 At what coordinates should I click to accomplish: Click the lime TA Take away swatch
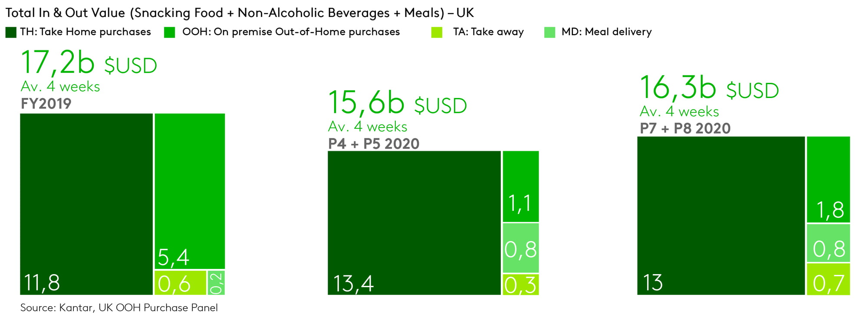pos(437,33)
